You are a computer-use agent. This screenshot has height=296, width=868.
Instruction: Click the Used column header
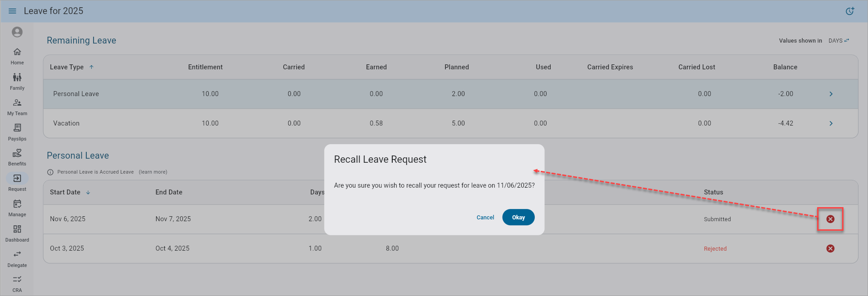543,67
